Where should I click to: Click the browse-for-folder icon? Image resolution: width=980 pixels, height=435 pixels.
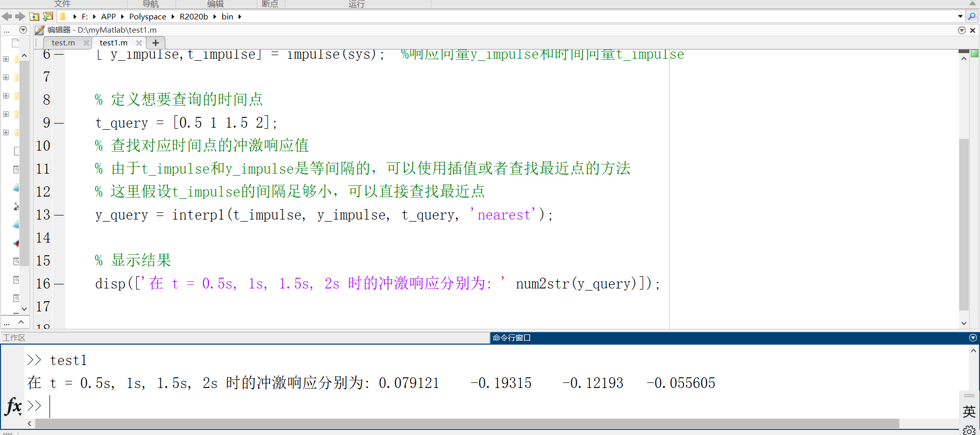tap(48, 16)
